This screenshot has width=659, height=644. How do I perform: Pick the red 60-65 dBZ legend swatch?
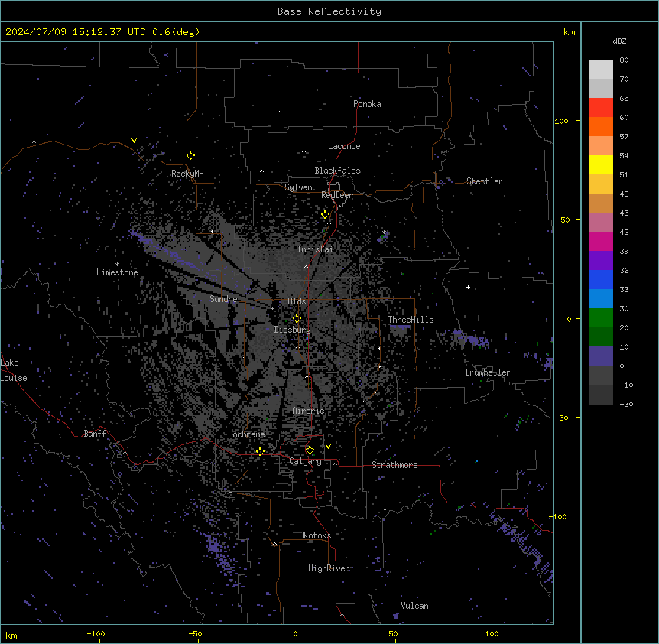click(601, 108)
